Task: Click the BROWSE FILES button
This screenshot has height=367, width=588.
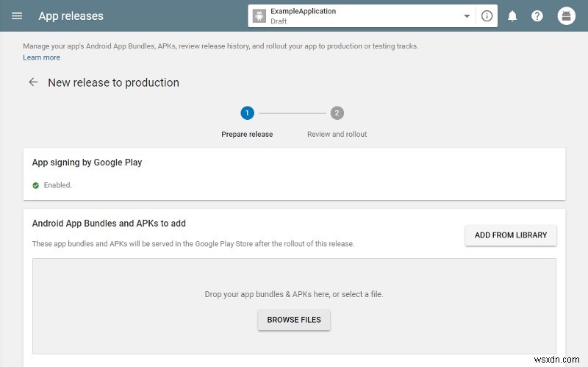Action: coord(294,320)
